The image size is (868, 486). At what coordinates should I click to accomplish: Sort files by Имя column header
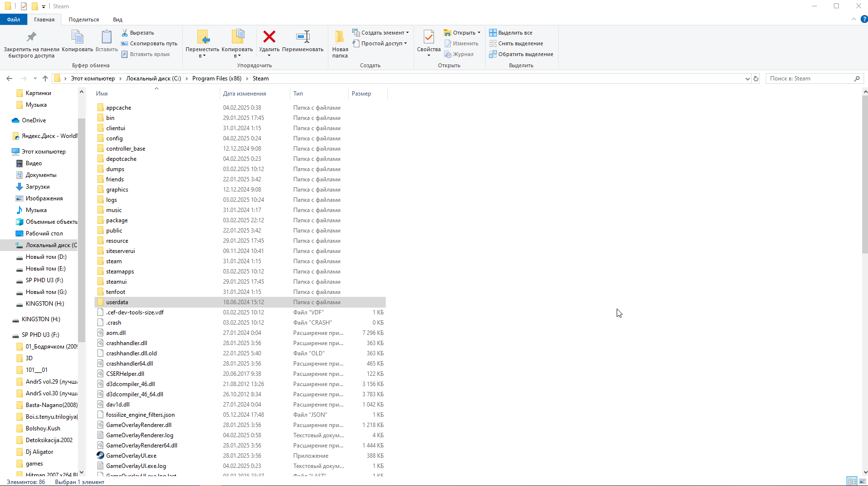[x=157, y=94]
